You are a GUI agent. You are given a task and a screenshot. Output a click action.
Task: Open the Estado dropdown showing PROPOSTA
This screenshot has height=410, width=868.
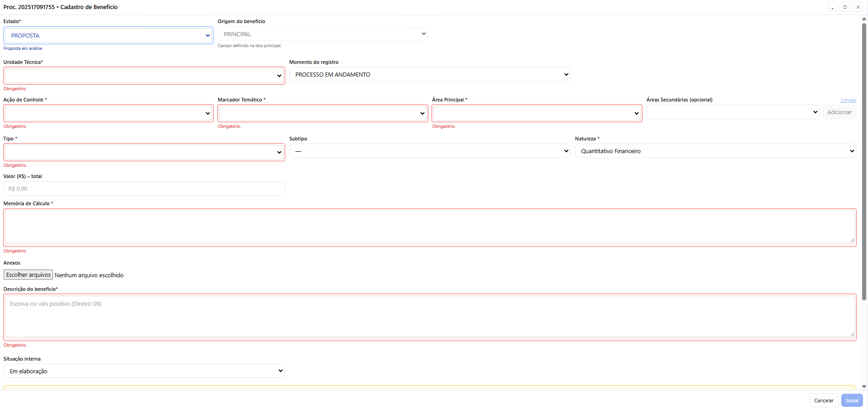click(108, 35)
